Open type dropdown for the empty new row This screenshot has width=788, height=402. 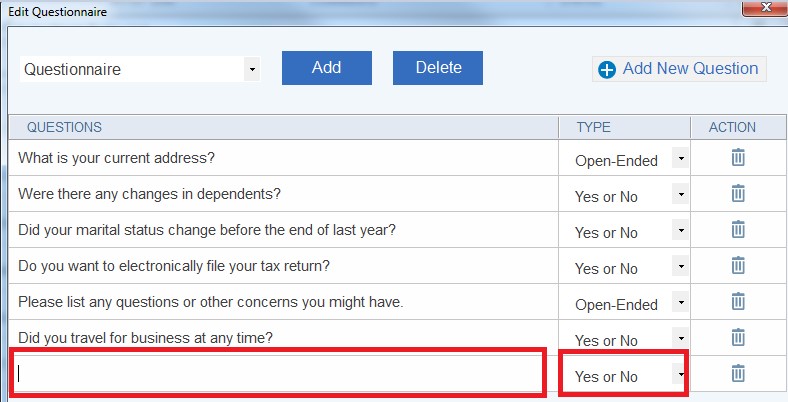680,374
